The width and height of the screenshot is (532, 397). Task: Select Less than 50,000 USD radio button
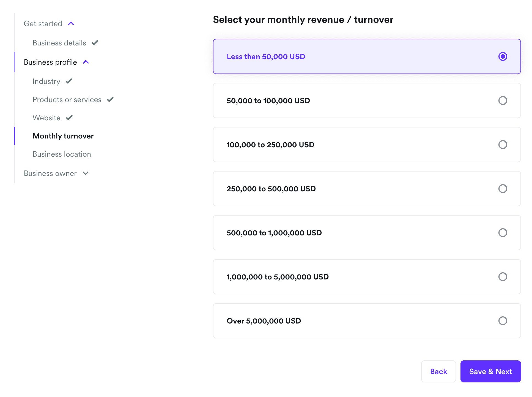[503, 56]
